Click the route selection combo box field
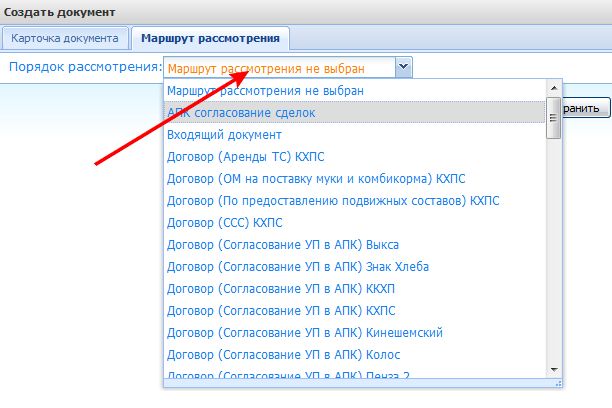Viewport: 612px width, 408px height. [x=278, y=68]
